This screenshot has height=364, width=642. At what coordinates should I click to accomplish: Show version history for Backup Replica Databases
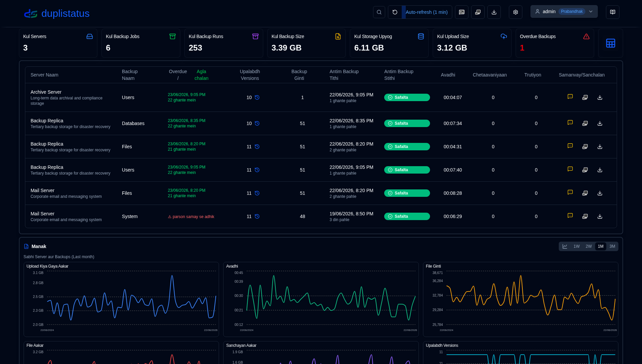point(257,123)
